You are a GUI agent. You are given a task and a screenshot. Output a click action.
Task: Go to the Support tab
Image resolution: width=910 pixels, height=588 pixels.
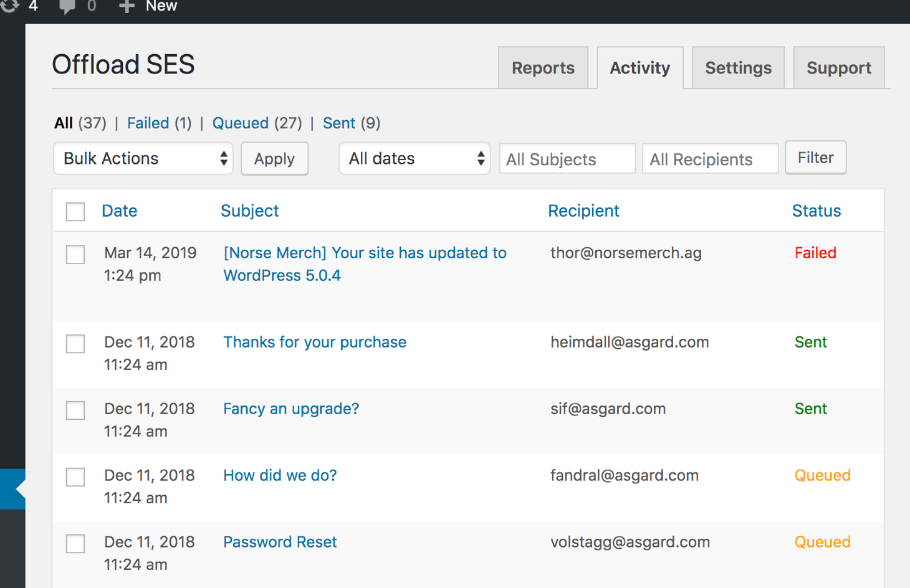pyautogui.click(x=839, y=68)
